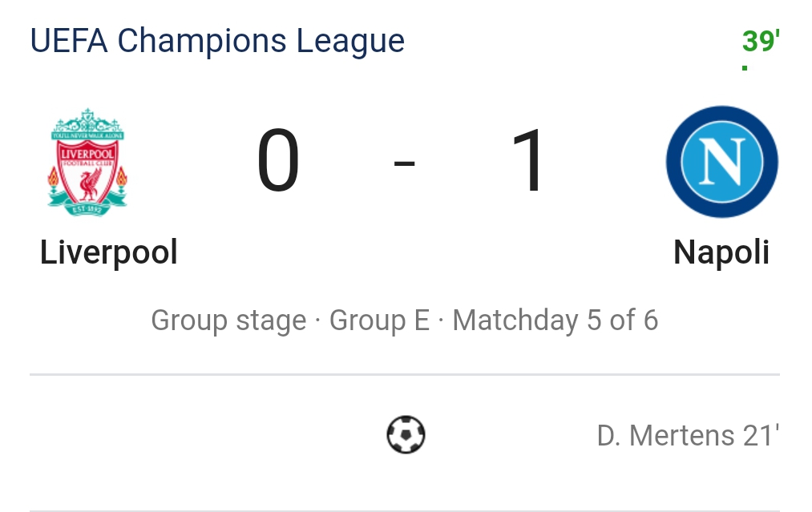Click the dash between the scores

(405, 163)
